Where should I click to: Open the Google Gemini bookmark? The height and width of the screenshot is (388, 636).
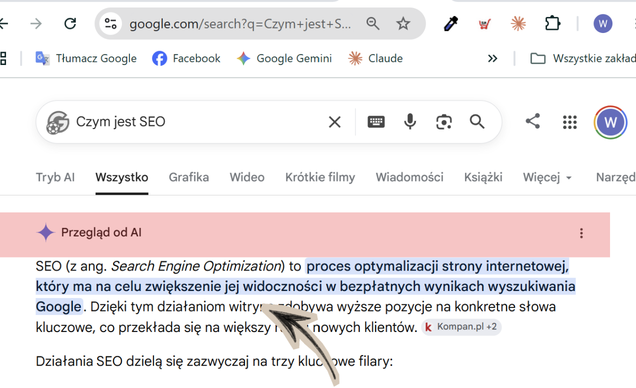point(284,58)
